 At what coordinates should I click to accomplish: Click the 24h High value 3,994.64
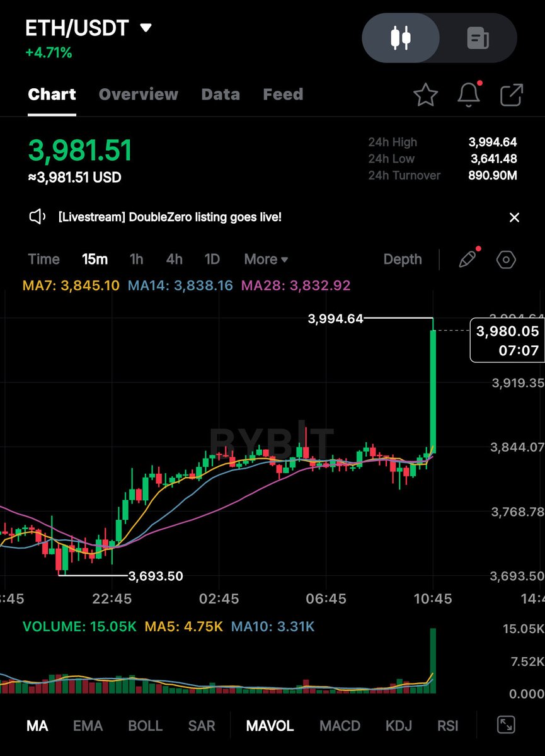[x=493, y=142]
